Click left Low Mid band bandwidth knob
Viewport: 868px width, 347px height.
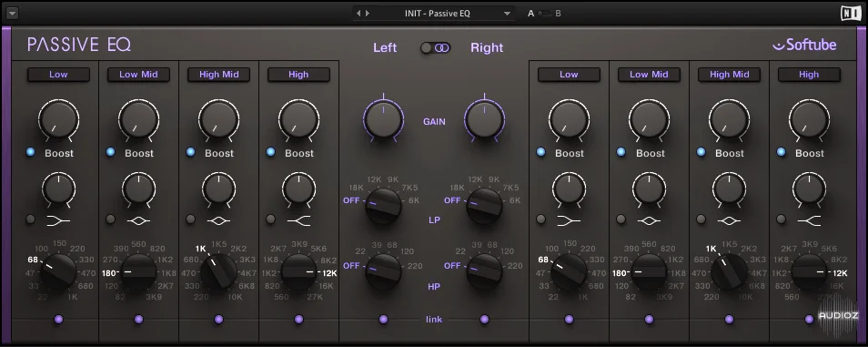(138, 189)
